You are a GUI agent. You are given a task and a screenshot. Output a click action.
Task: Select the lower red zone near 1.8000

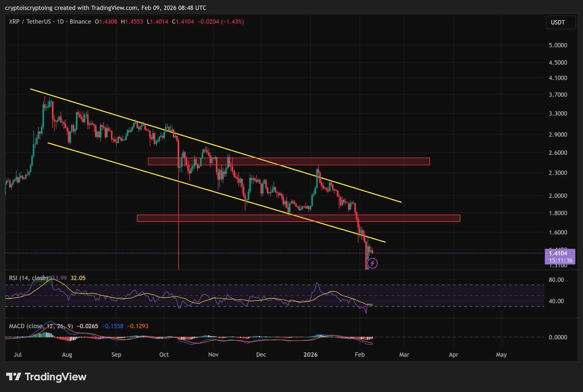click(x=298, y=218)
